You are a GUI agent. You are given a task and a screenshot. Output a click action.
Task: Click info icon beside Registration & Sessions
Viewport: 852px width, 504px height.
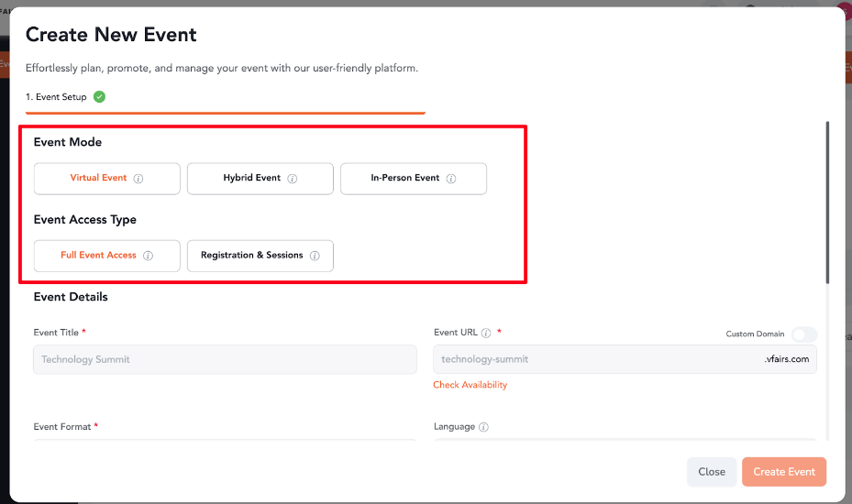[315, 256]
